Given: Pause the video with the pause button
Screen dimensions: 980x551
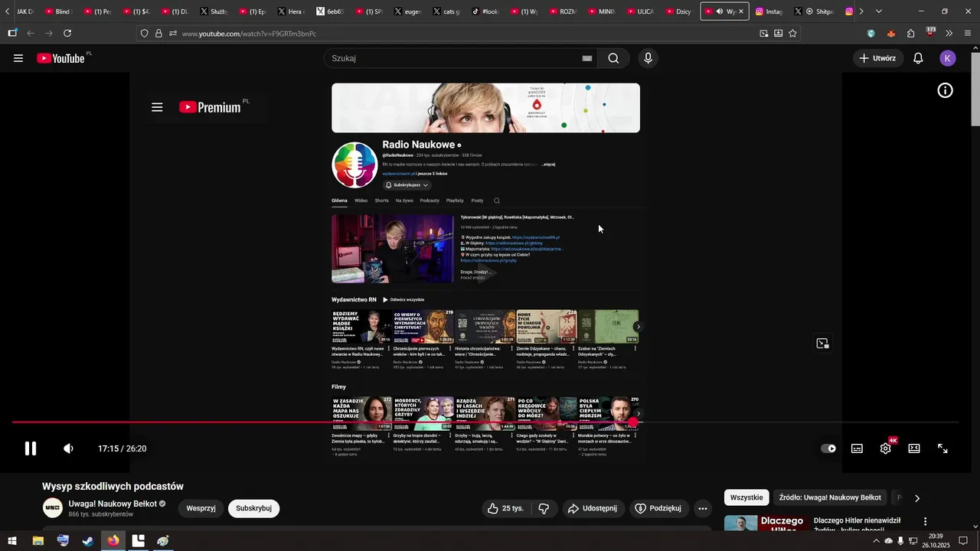Looking at the screenshot, I should click(31, 448).
